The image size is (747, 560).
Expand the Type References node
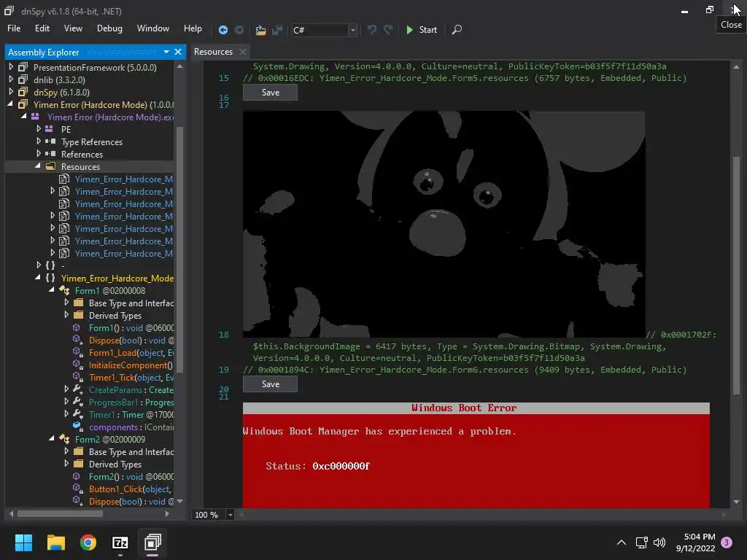[x=39, y=141]
